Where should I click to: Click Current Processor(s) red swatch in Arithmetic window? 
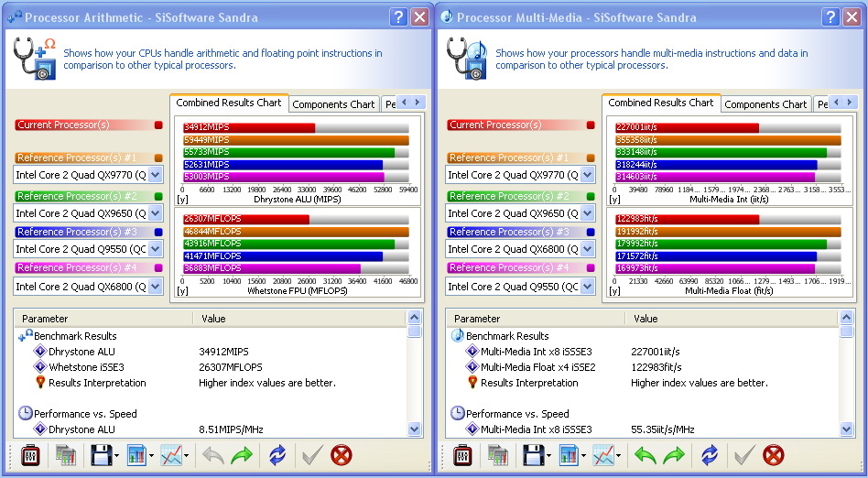click(x=158, y=125)
